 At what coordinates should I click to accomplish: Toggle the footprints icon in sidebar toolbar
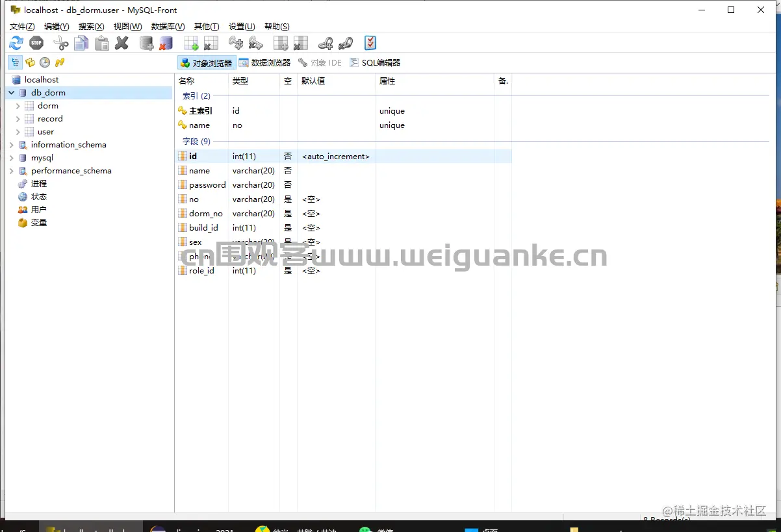tap(60, 62)
